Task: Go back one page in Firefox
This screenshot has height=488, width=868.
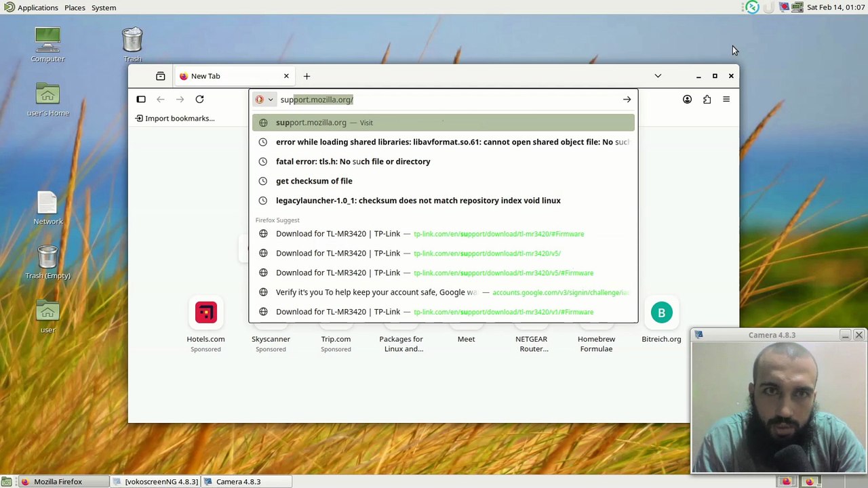Action: [161, 100]
